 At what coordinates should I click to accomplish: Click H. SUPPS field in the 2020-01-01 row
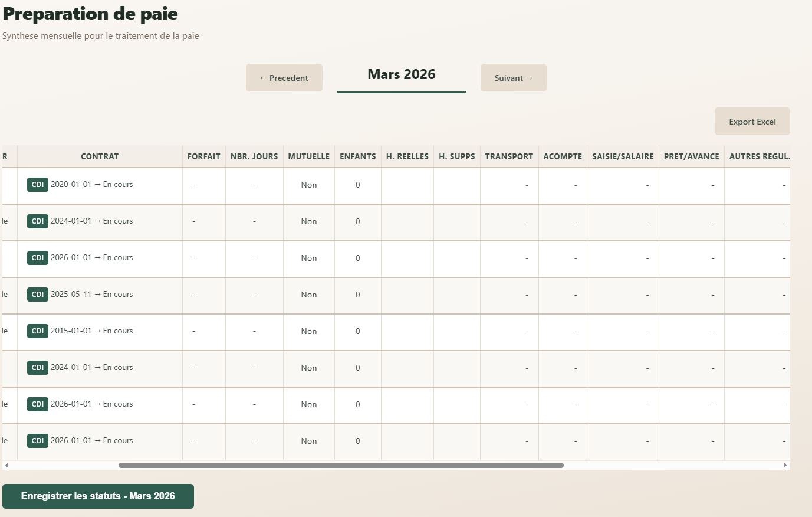tap(456, 185)
